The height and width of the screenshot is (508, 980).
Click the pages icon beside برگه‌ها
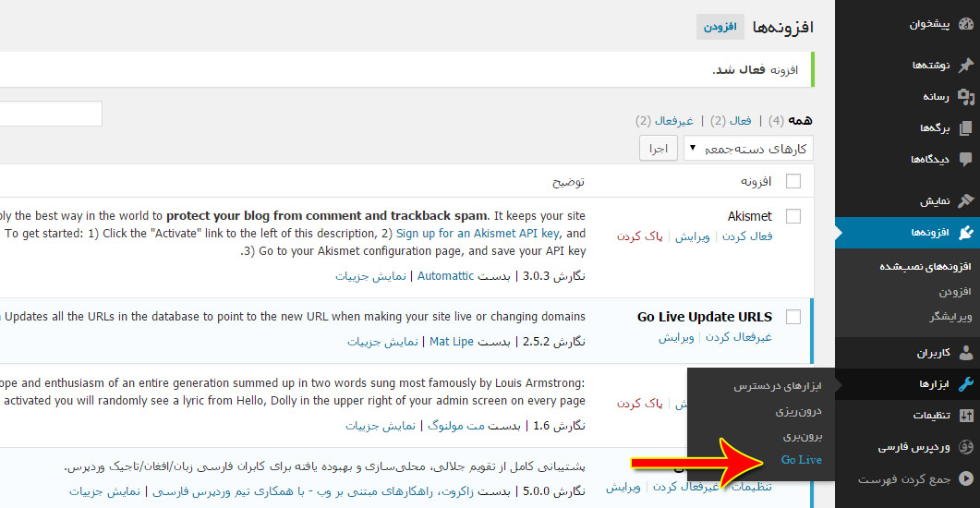[x=965, y=128]
